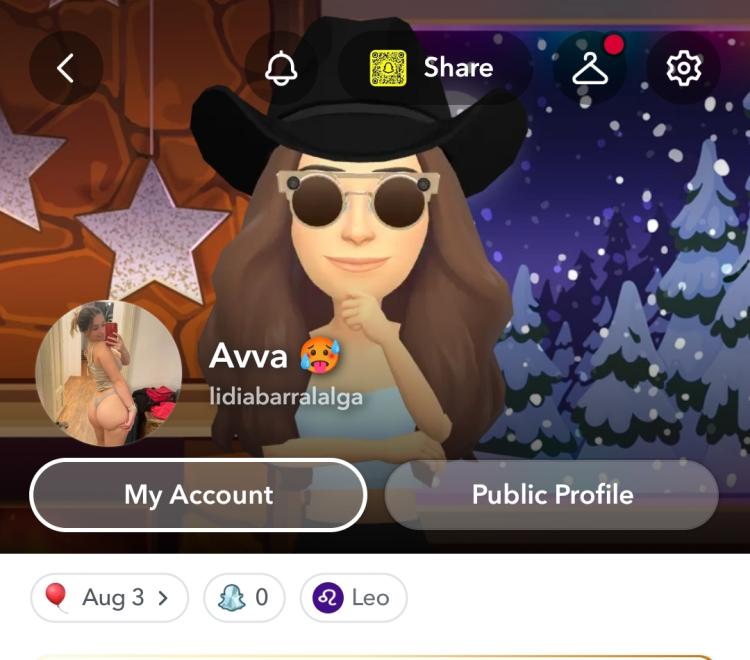Open the Bitmoji outfit hanger icon

pyautogui.click(x=590, y=68)
